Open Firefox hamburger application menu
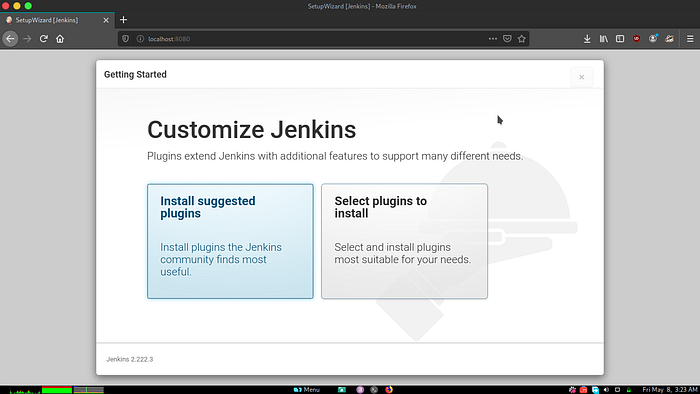 [690, 39]
